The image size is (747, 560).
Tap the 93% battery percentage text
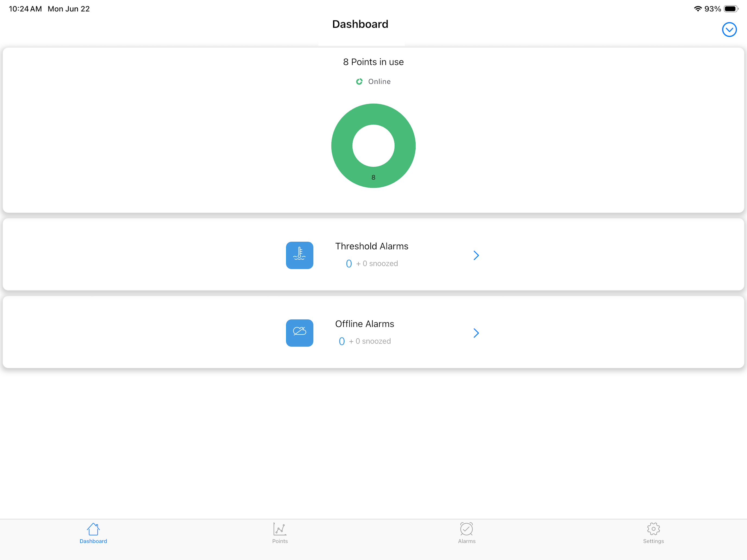(713, 9)
